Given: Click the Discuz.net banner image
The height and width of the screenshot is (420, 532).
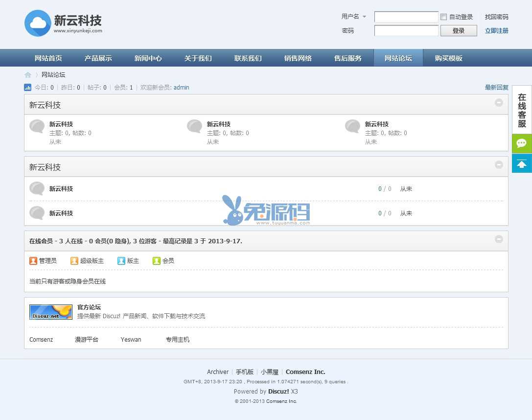Looking at the screenshot, I should coord(51,312).
